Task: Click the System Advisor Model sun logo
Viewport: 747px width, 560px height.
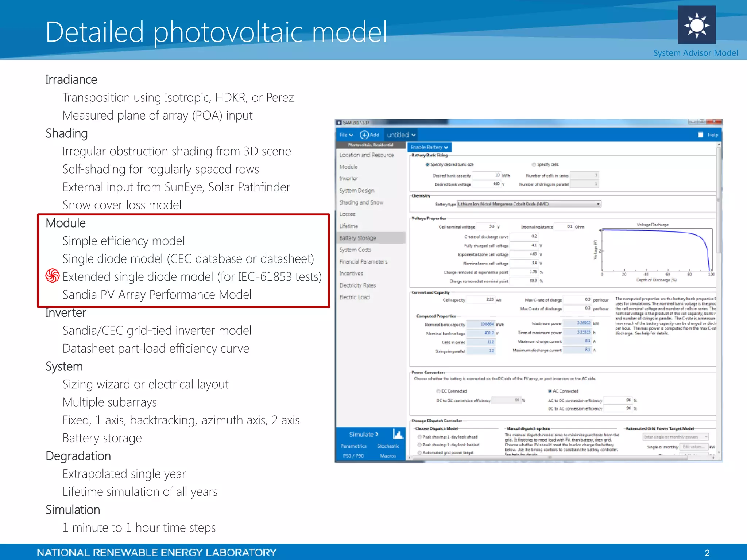Action: 696,25
